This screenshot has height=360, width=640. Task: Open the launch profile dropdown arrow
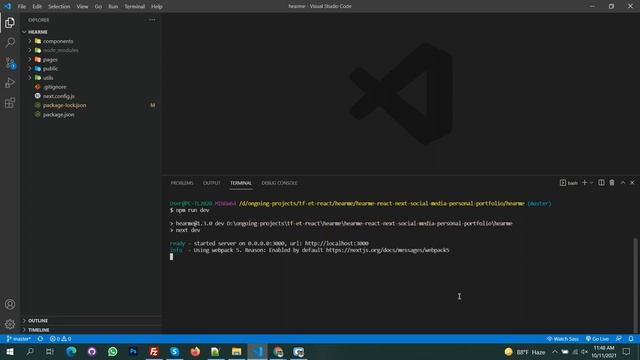point(591,183)
